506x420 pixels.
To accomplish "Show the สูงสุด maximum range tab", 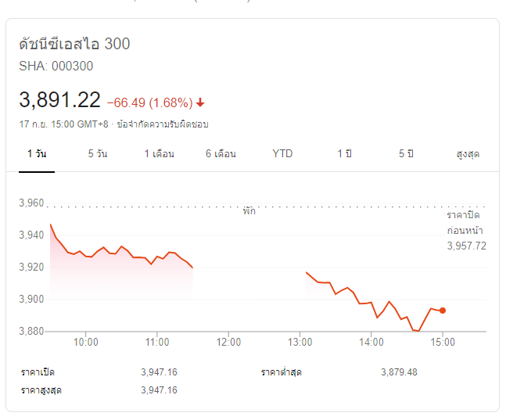I will [x=467, y=154].
